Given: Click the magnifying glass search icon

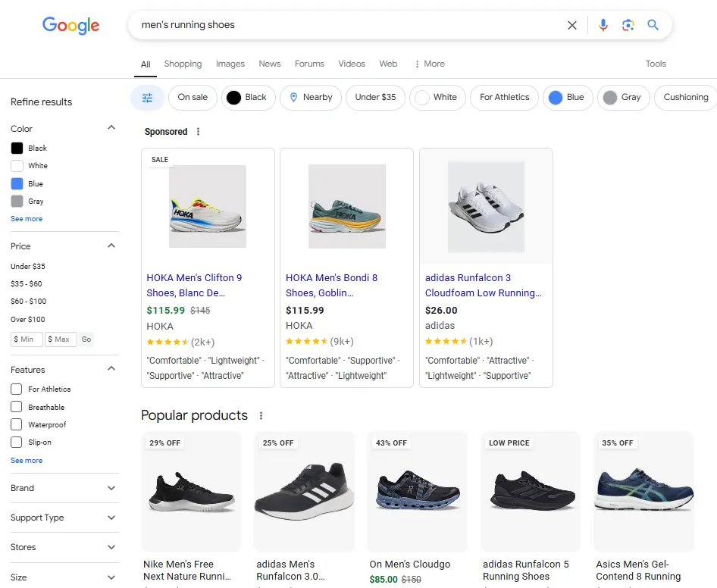Looking at the screenshot, I should tap(653, 25).
